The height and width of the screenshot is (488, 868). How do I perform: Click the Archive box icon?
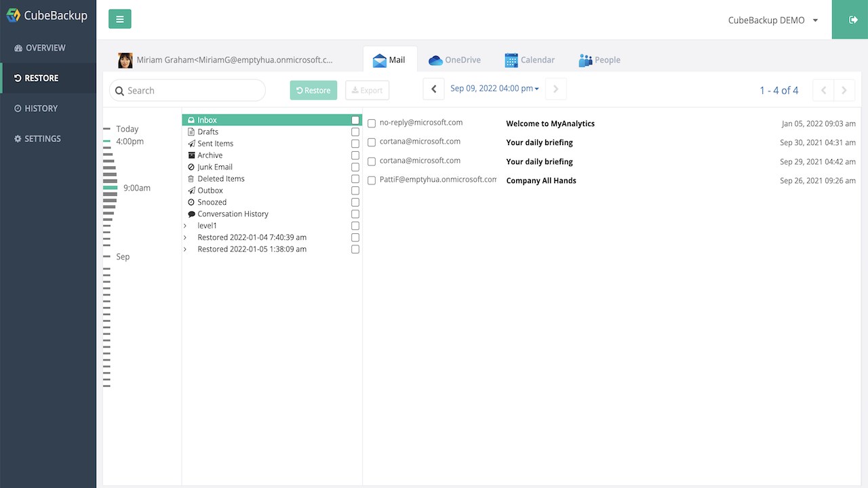pos(191,155)
